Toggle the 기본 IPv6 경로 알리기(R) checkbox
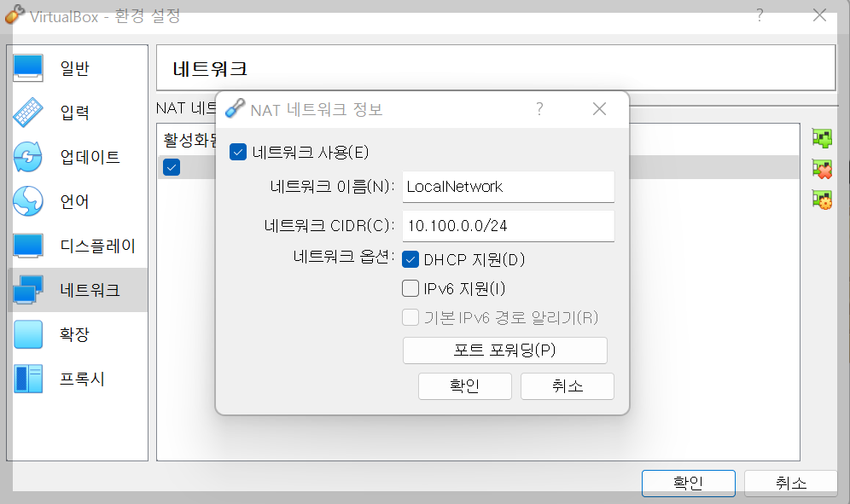The height and width of the screenshot is (504, 850). pyautogui.click(x=410, y=317)
